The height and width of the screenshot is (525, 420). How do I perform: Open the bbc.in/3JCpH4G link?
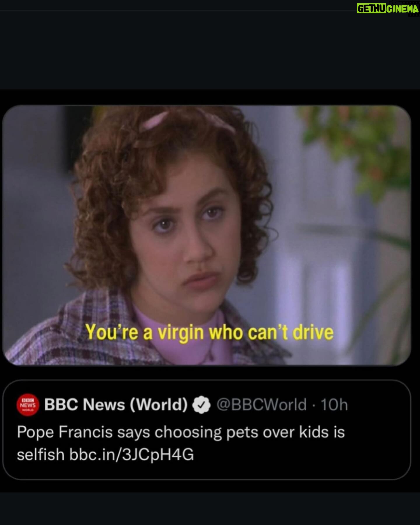click(x=132, y=454)
